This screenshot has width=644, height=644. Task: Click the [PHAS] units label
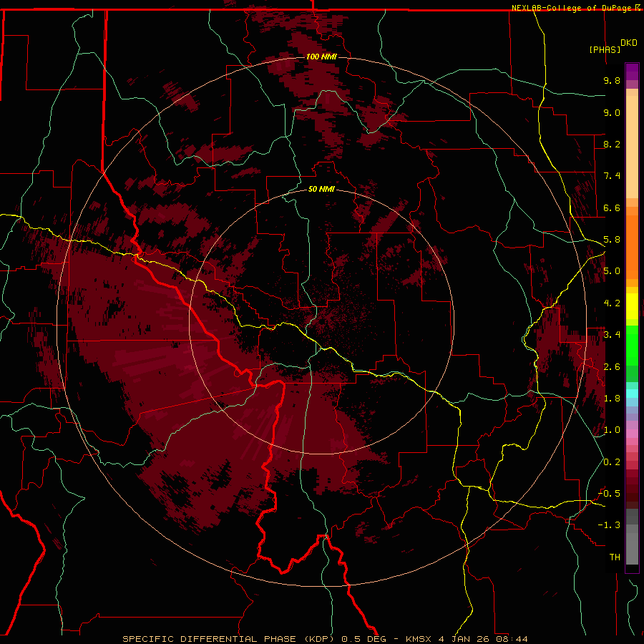605,49
